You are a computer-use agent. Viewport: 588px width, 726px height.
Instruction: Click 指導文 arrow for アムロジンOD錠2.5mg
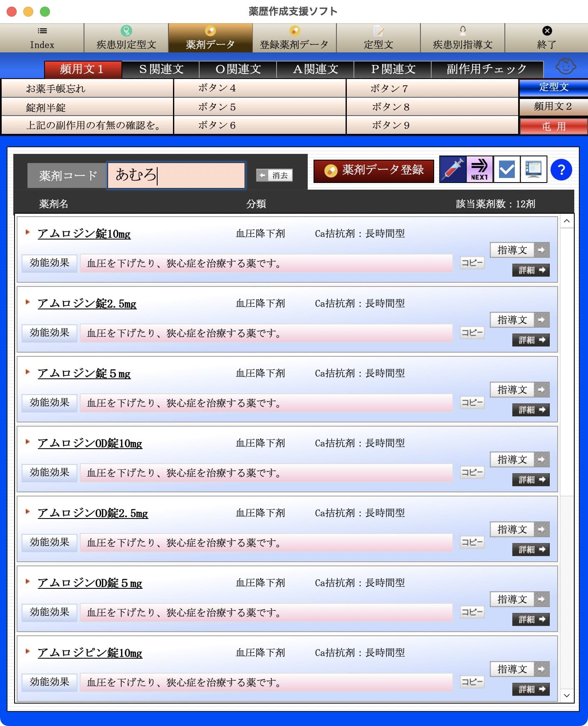coord(541,529)
